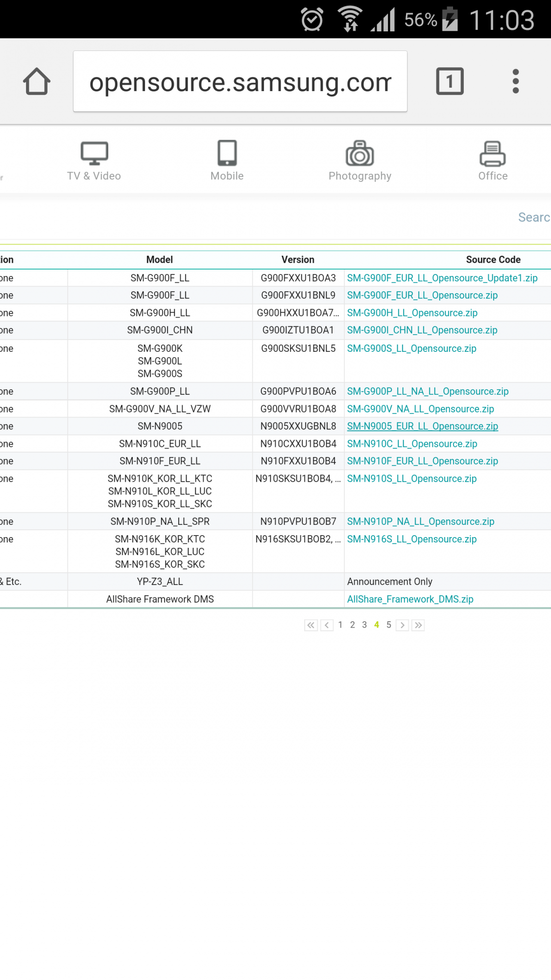Viewport: 551px width, 980px height.
Task: Click the Version column header
Action: click(298, 260)
